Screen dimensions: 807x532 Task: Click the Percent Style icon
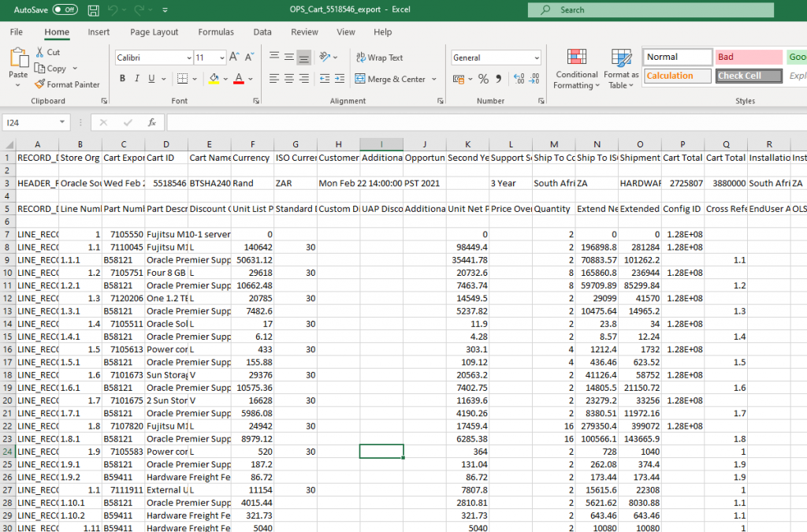click(484, 79)
